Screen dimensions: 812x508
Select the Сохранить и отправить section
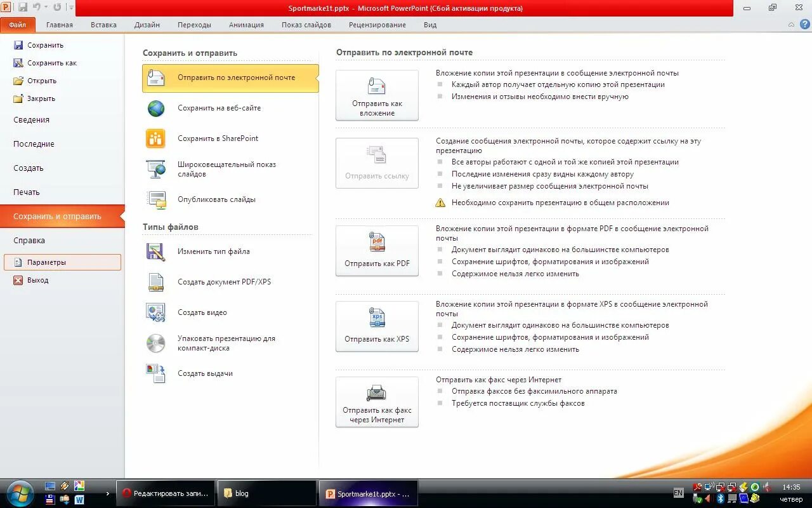click(62, 217)
